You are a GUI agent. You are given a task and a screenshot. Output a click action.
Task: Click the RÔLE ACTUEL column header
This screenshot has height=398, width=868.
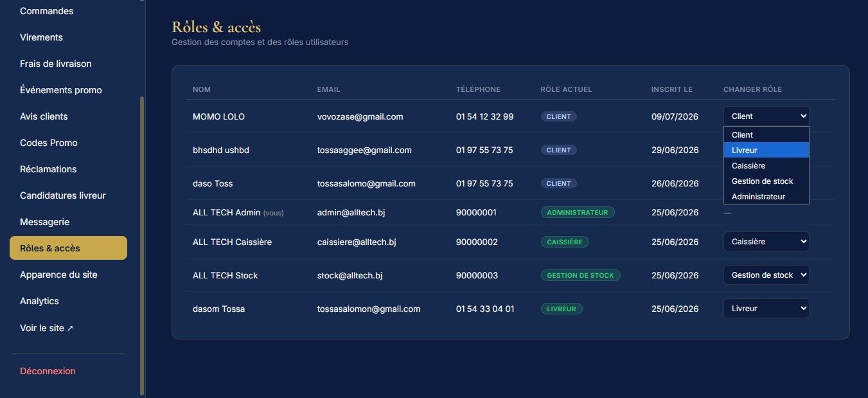click(x=566, y=89)
